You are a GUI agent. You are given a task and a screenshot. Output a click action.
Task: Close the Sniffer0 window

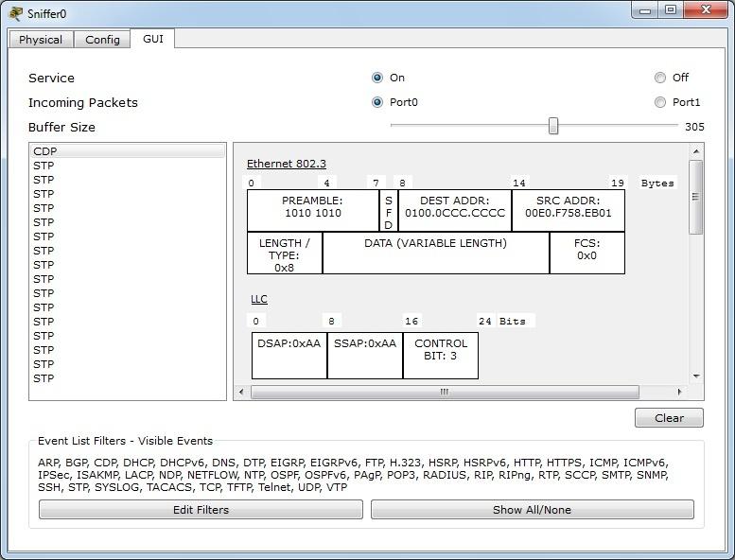click(706, 10)
